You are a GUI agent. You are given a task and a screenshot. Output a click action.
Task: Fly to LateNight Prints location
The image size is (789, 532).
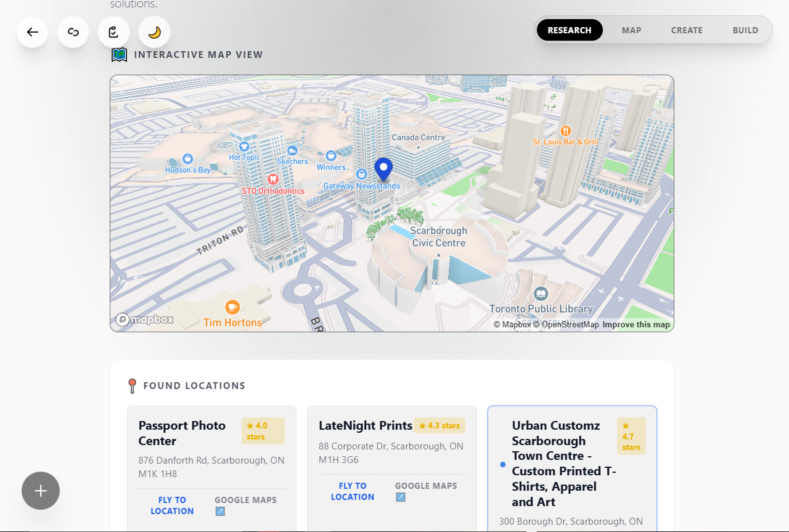click(x=353, y=491)
